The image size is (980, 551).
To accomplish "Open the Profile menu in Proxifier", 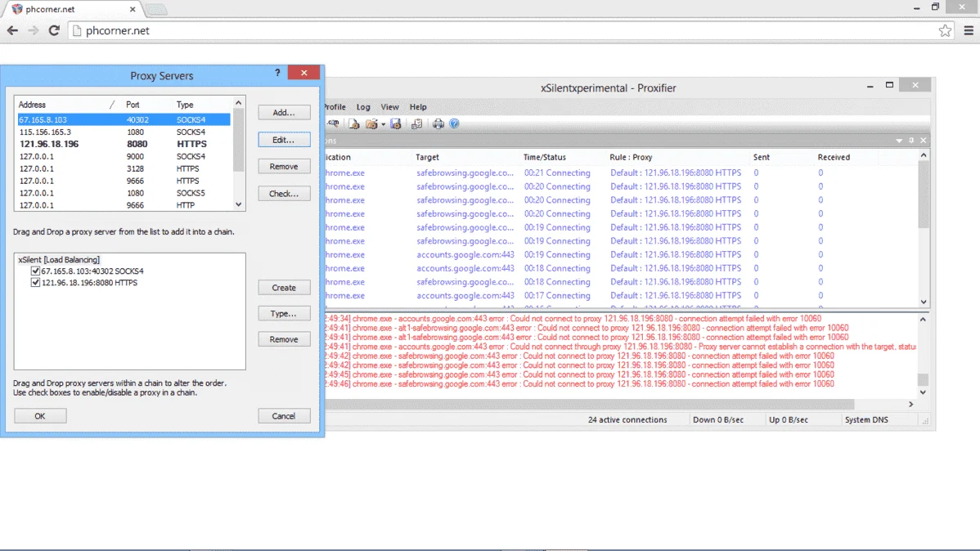I will 335,107.
